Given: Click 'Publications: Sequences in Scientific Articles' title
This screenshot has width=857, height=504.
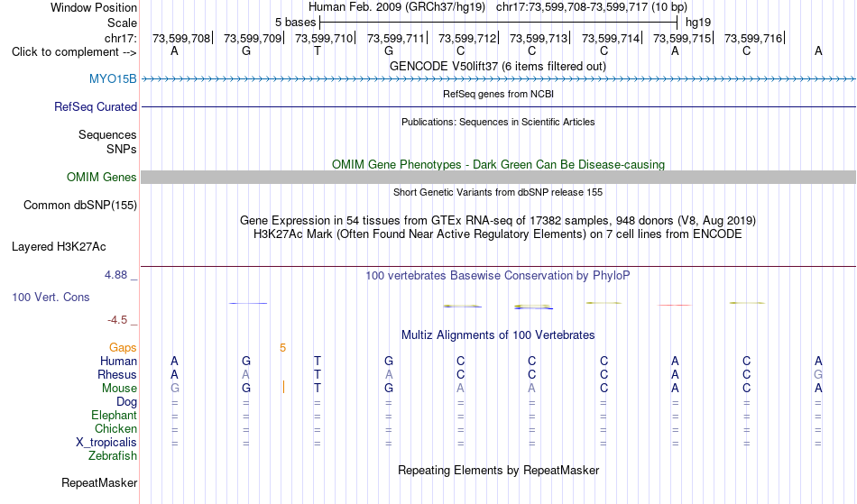Looking at the screenshot, I should click(x=498, y=122).
